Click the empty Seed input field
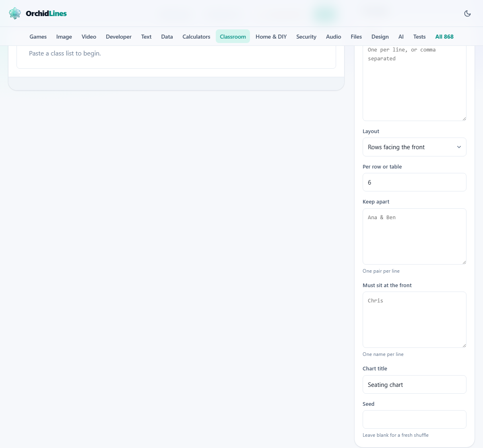483x448 pixels. (x=415, y=419)
